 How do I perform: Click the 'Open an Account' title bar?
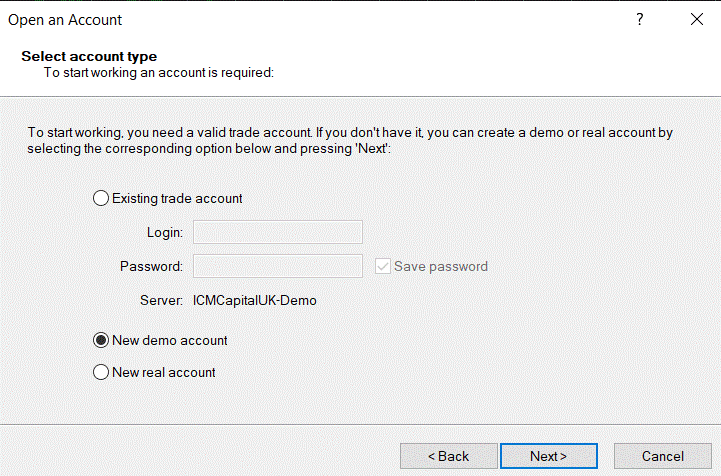[65, 20]
